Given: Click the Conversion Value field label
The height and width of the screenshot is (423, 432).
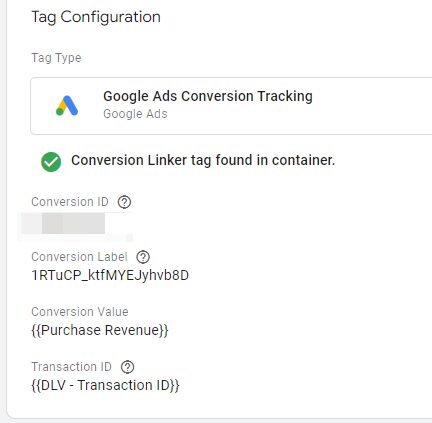Looking at the screenshot, I should tap(80, 312).
